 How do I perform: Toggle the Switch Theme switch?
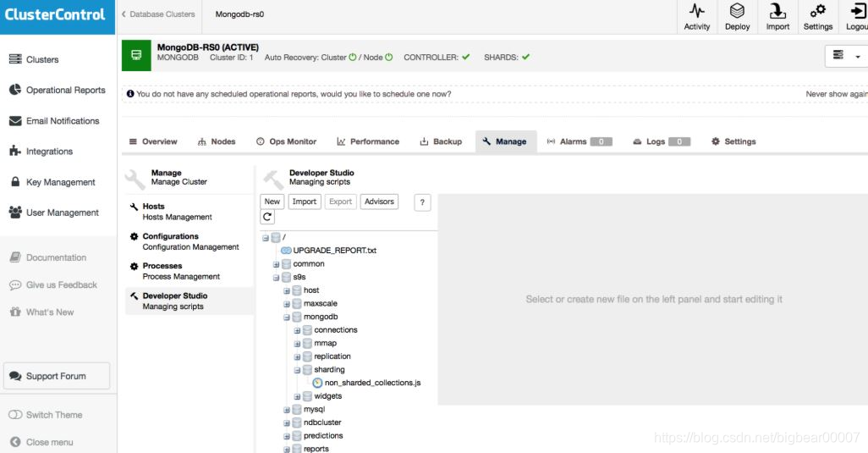[15, 415]
